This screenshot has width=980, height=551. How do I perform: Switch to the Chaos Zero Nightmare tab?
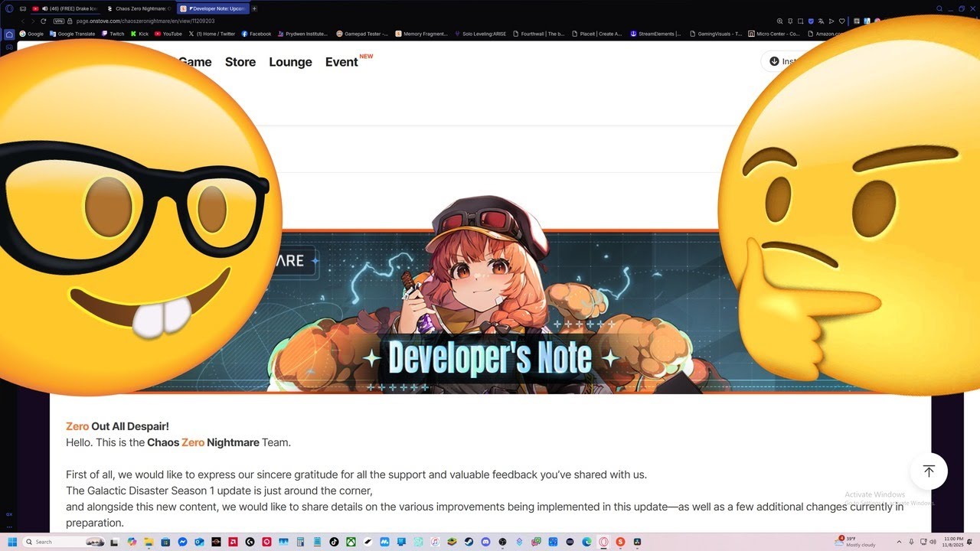click(138, 8)
